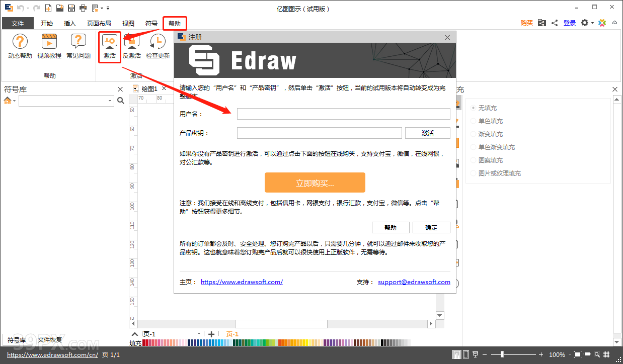Close the 符号库 symbol library panel
623x364 pixels.
tap(120, 89)
